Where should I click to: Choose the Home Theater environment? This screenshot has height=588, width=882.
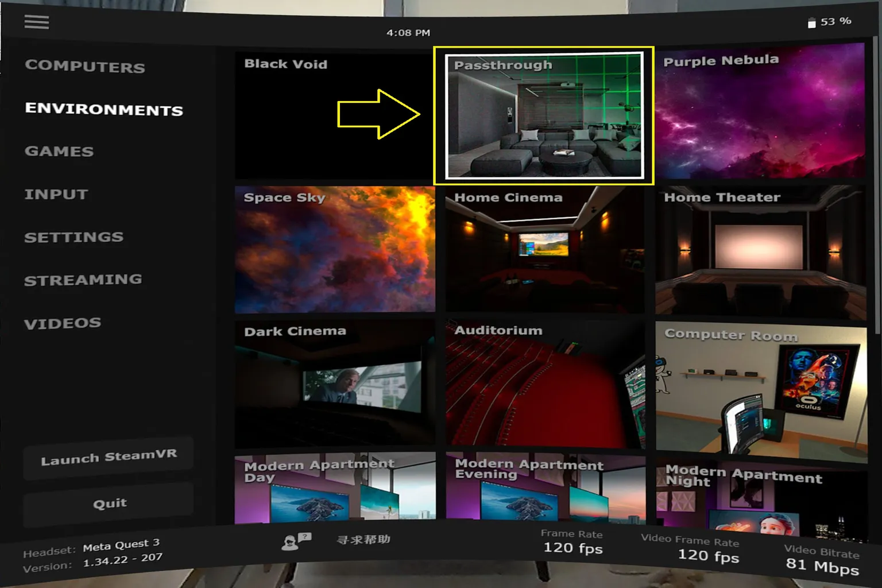click(761, 252)
